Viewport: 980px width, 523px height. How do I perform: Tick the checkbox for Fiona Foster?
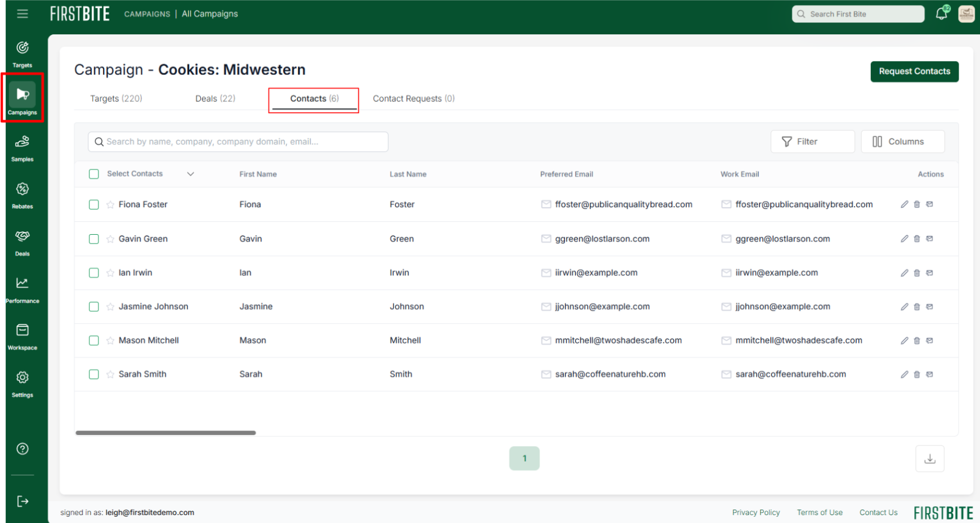(x=94, y=204)
